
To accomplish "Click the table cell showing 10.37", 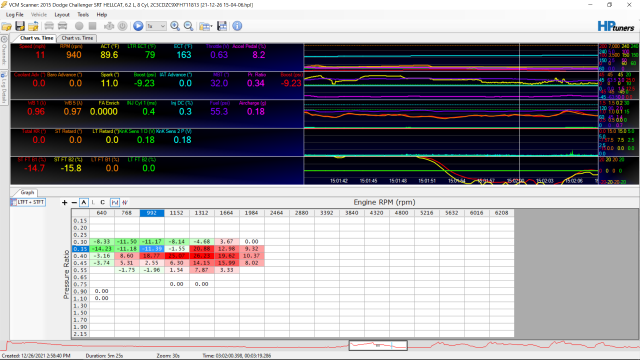I will click(x=251, y=256).
